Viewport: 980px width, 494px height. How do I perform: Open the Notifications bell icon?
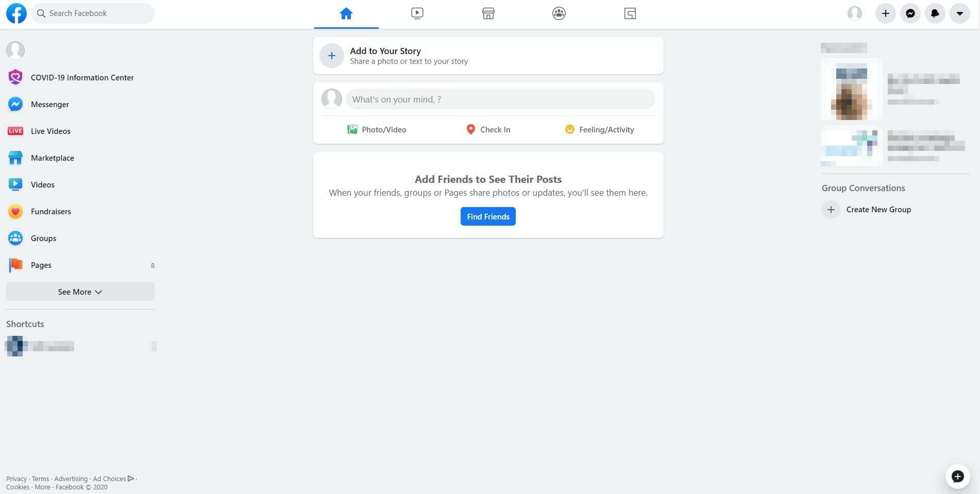935,13
